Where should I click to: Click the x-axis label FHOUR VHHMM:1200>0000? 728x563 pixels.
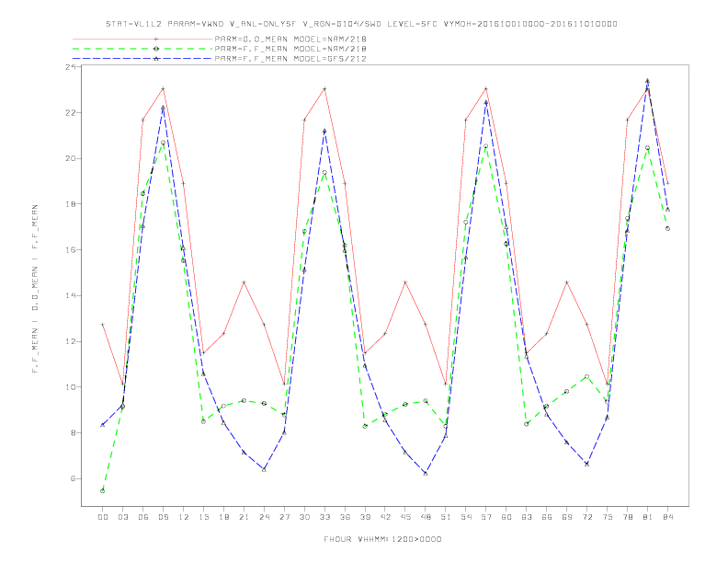click(x=382, y=539)
